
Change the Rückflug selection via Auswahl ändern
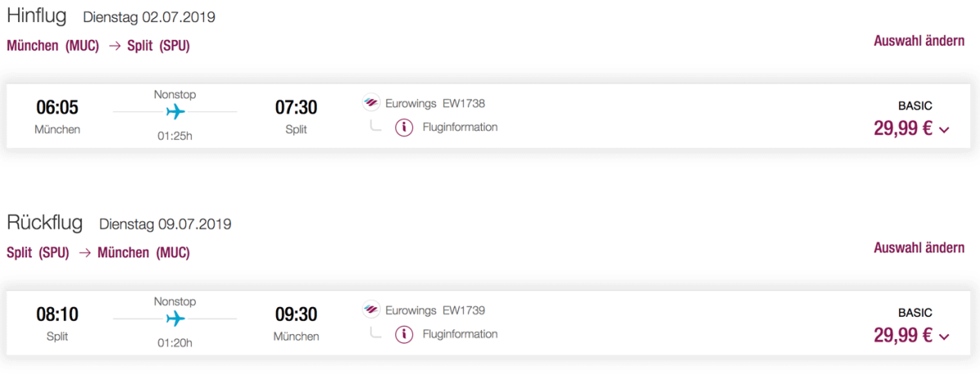(x=919, y=248)
